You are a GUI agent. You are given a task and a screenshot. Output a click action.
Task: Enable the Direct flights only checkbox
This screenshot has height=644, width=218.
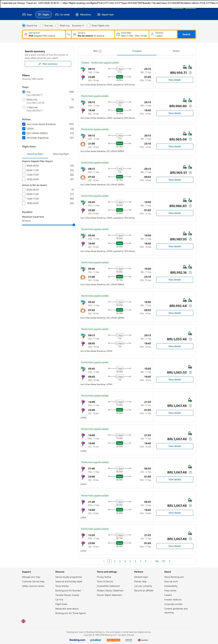tap(89, 26)
